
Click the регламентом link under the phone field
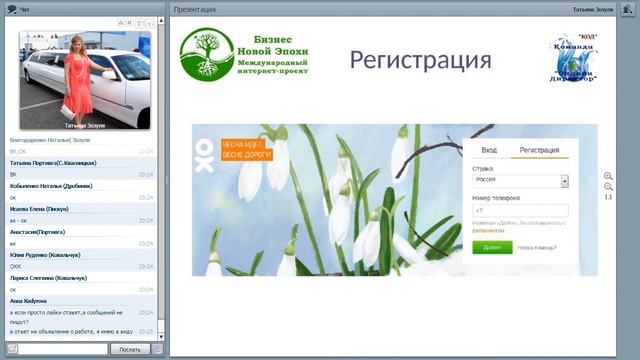(x=489, y=231)
